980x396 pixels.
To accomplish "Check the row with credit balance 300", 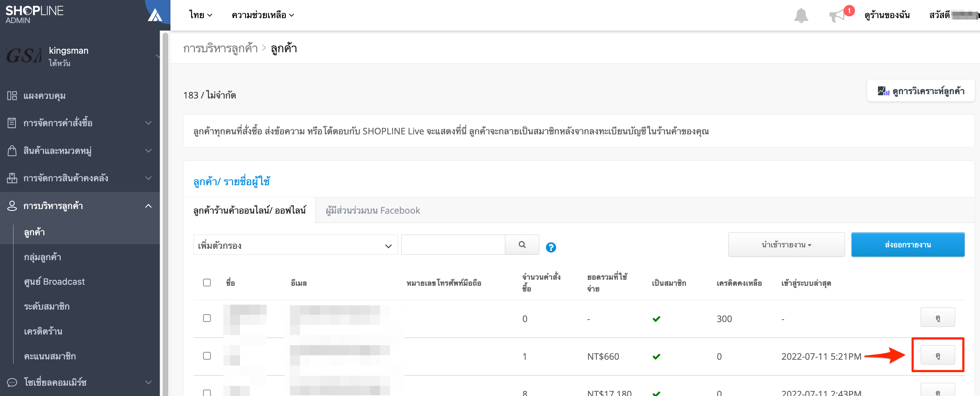I will tap(207, 318).
